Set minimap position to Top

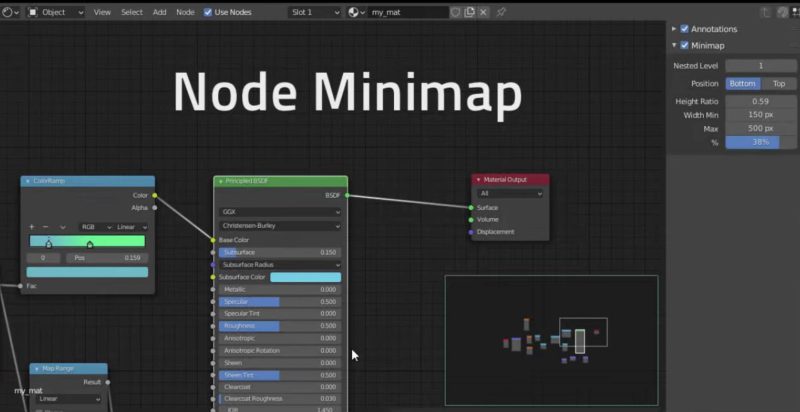pos(778,83)
